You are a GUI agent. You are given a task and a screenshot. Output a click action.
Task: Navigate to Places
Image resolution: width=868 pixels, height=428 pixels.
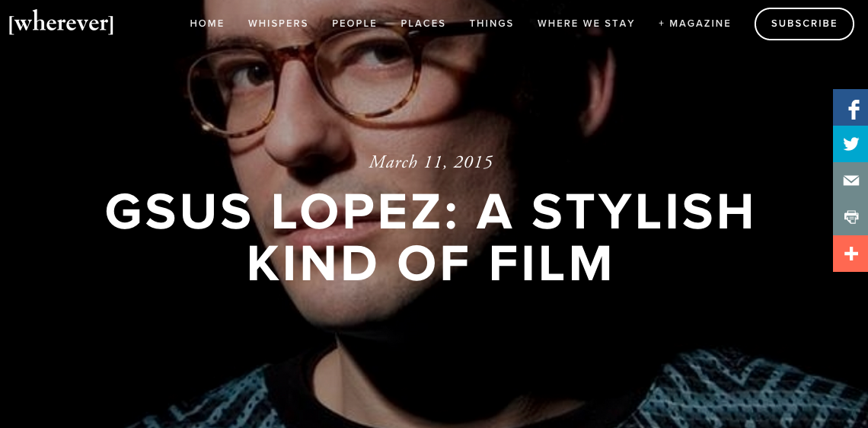[x=423, y=24]
